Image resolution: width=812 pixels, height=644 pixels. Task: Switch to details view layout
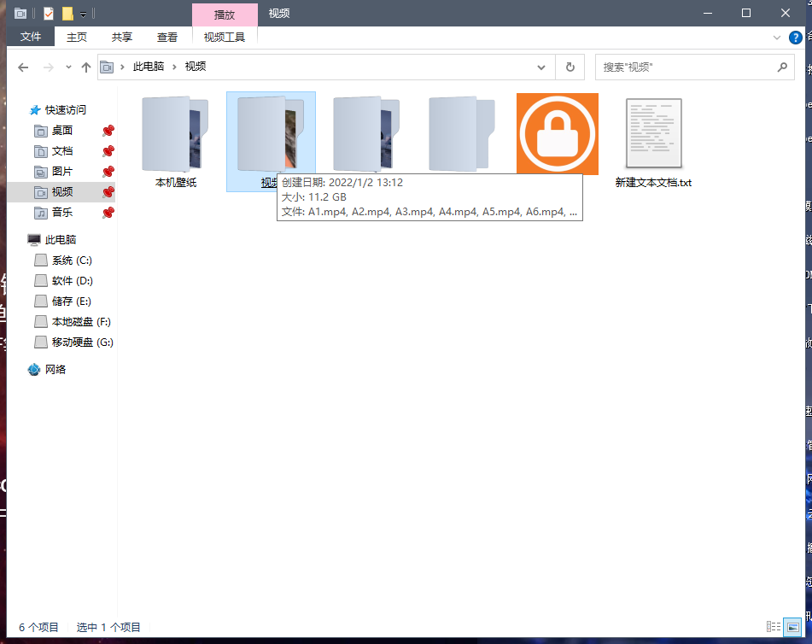coord(774,627)
